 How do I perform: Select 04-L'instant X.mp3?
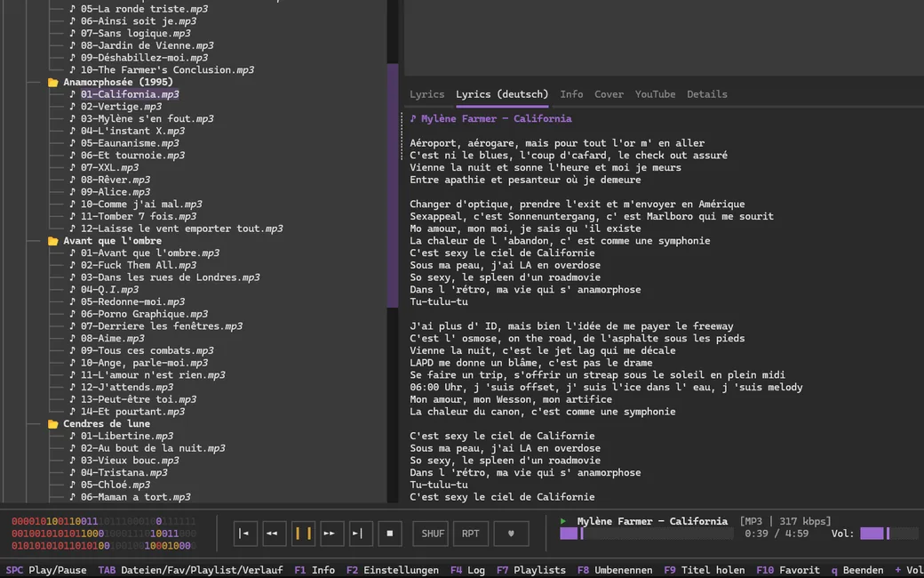click(x=132, y=131)
